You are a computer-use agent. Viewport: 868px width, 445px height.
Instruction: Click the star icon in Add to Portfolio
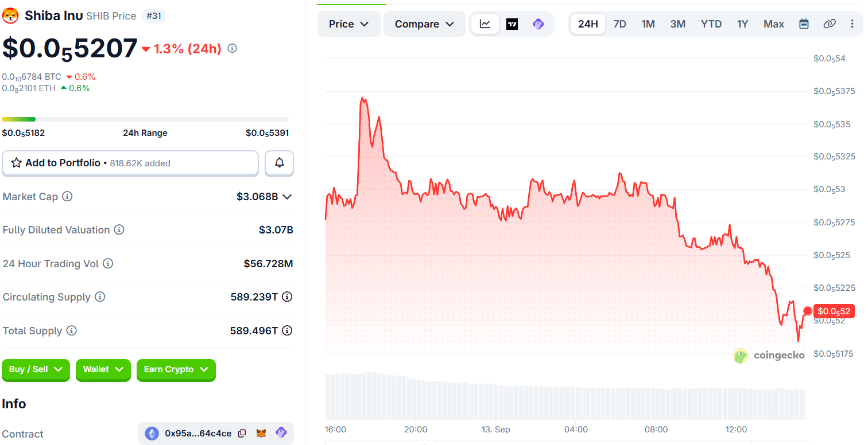(x=17, y=163)
